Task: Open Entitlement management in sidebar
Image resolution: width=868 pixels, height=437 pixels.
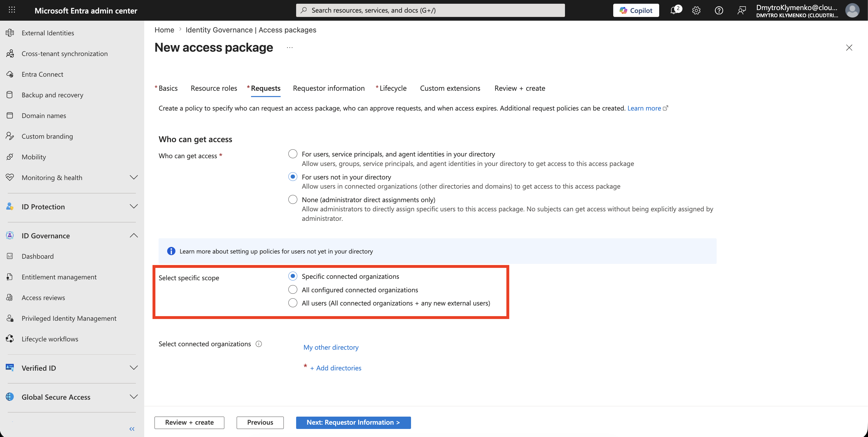Action: [x=59, y=277]
